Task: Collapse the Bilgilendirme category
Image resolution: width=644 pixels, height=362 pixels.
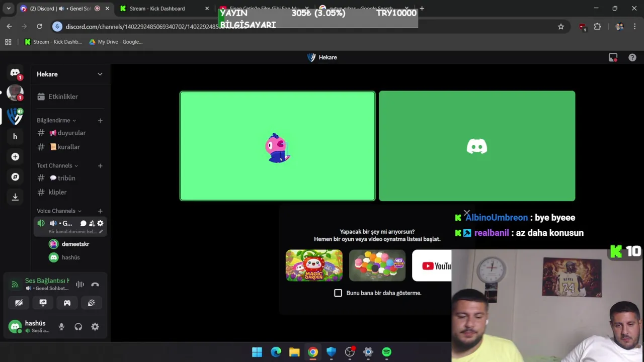Action: (56, 121)
